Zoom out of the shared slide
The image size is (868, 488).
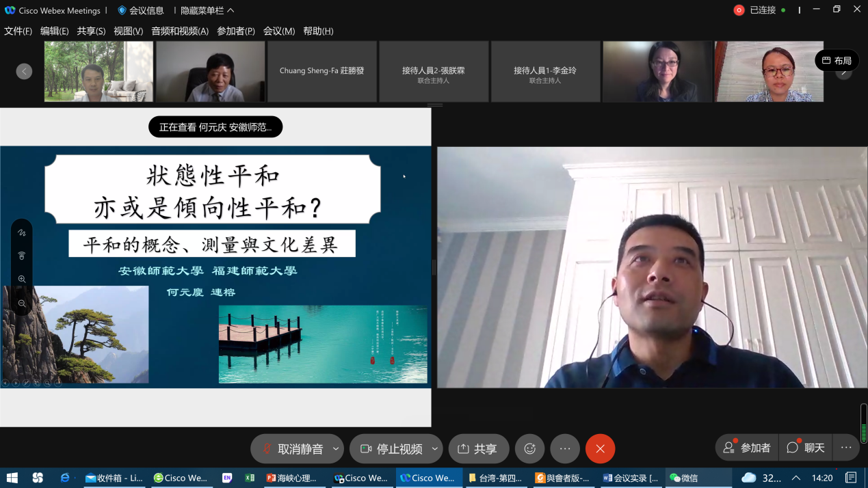click(x=22, y=303)
